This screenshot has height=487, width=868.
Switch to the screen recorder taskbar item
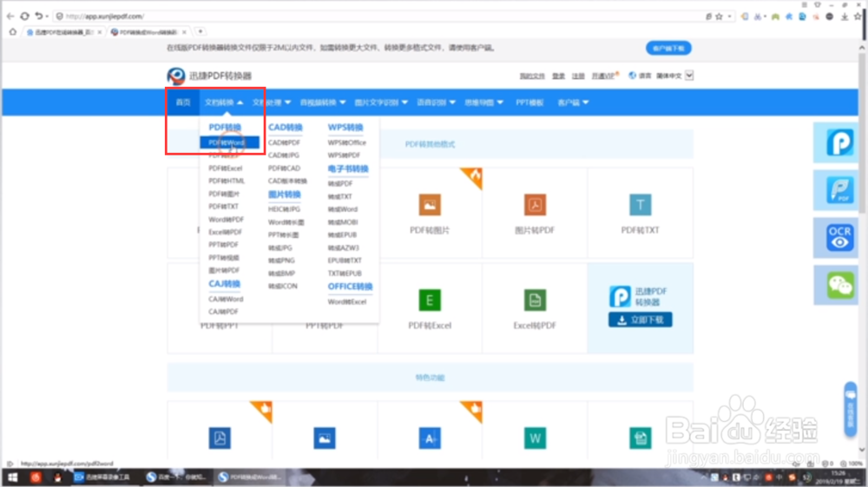pos(102,477)
